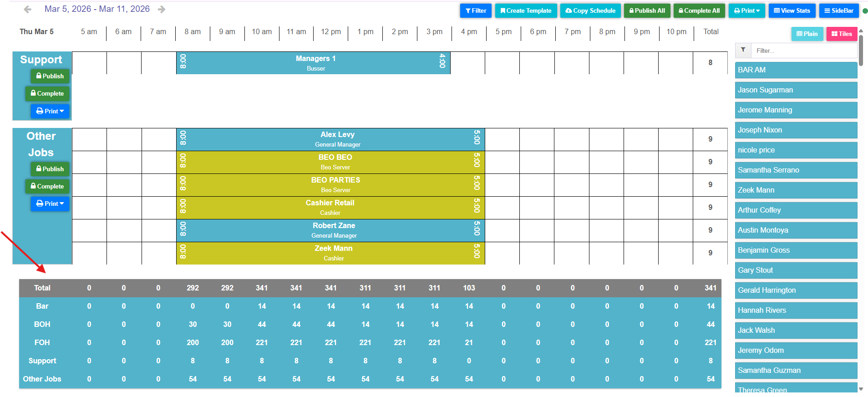This screenshot has height=397, width=868.
Task: Switch employee list to Plain view
Action: click(807, 34)
